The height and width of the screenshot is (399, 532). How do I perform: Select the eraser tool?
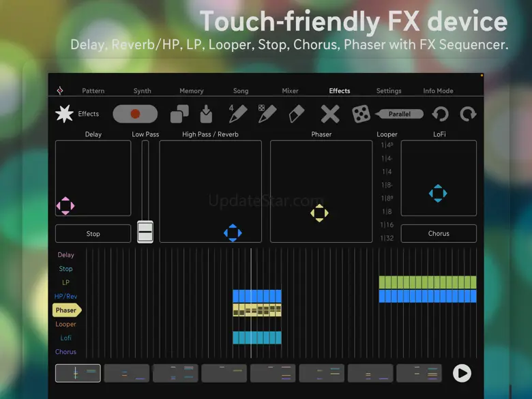tap(297, 114)
